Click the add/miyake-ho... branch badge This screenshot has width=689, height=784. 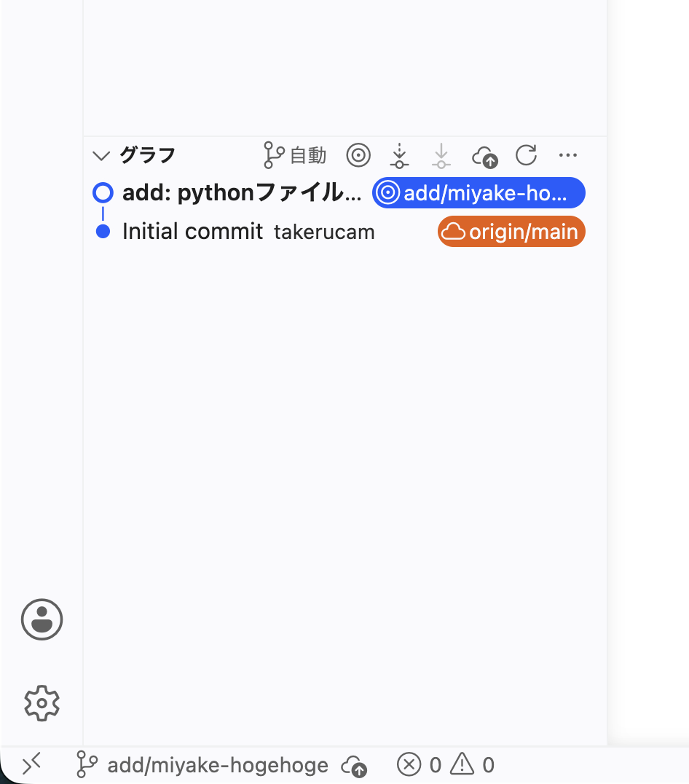[x=479, y=193]
